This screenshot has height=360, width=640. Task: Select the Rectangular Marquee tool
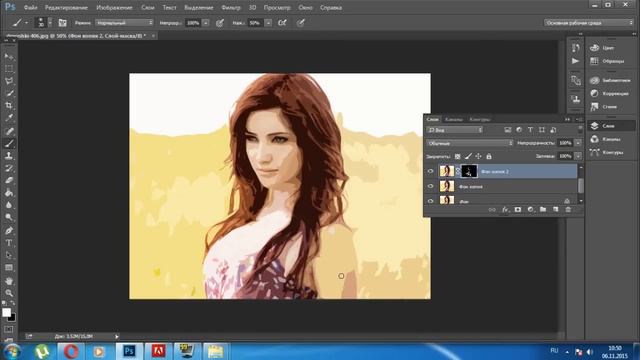9,69
